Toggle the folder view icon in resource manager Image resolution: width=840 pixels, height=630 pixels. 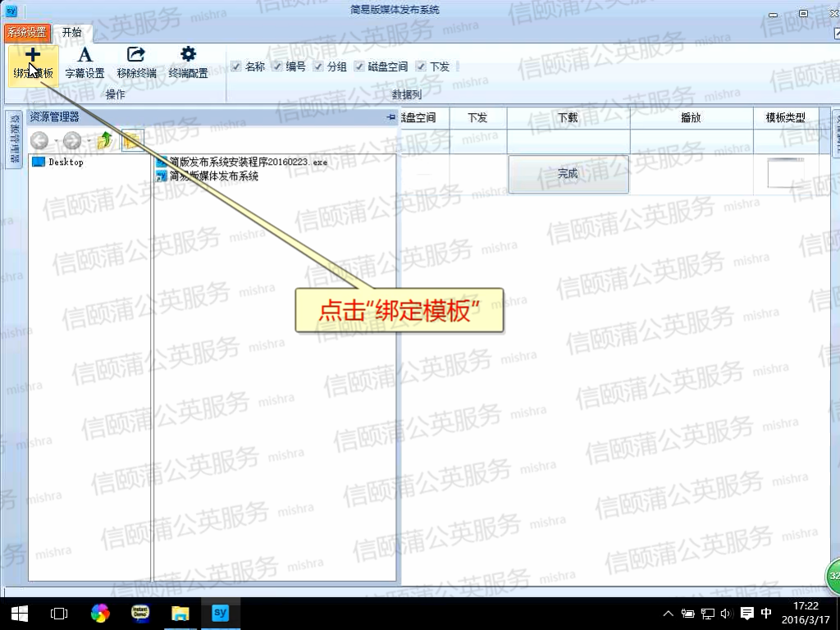pos(133,141)
